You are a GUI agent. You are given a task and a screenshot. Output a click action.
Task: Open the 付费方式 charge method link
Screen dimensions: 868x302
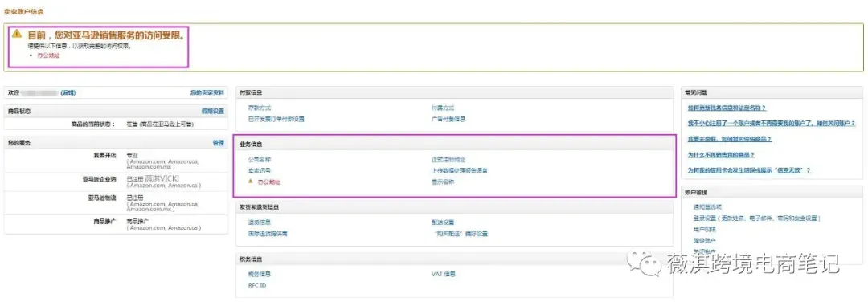443,108
